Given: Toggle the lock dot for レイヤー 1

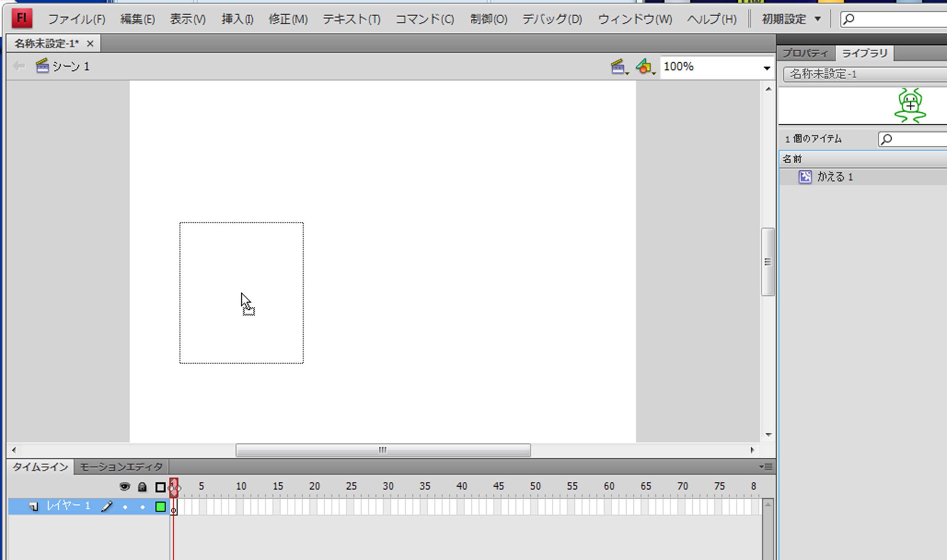Looking at the screenshot, I should 143,507.
